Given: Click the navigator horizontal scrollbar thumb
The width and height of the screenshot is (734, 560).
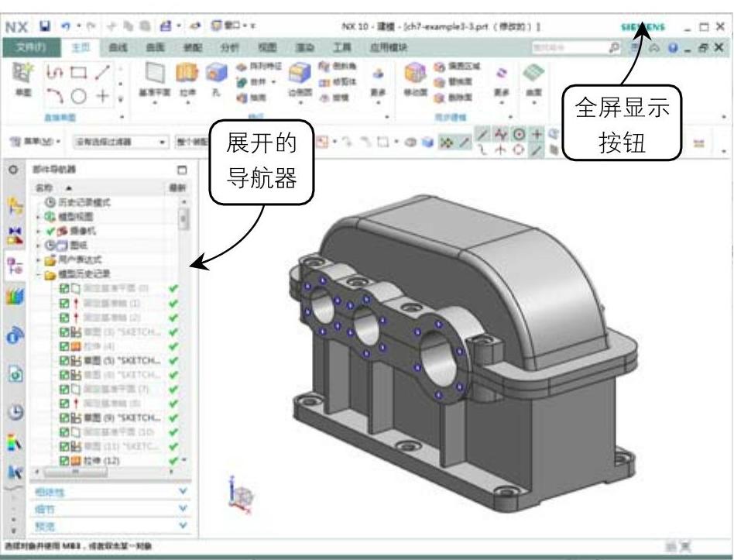Looking at the screenshot, I should pyautogui.click(x=75, y=472).
